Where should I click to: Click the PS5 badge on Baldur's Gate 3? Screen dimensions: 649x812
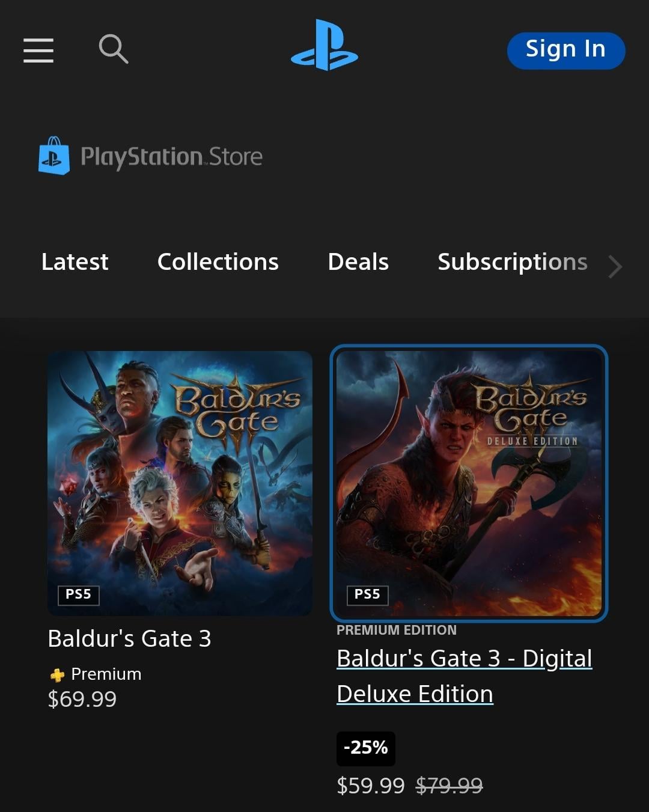pos(78,594)
